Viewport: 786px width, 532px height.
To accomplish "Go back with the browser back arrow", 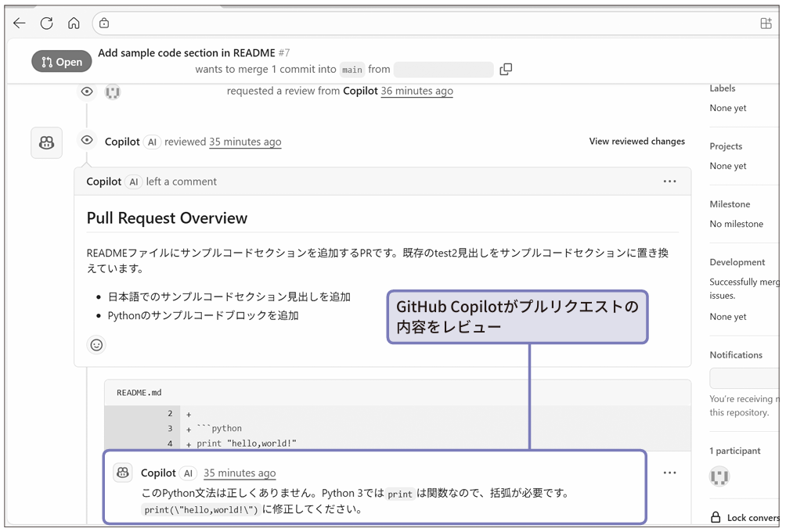I will coord(19,23).
